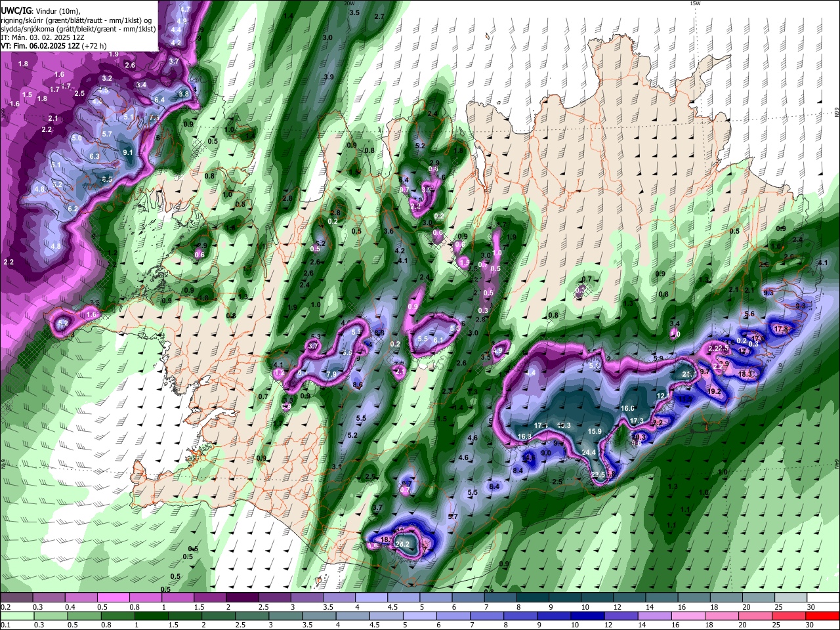Click the 16.6 value label on the map
840x630 pixels.
click(627, 408)
